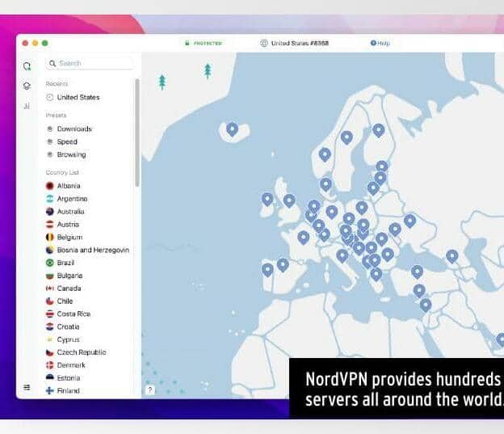
Task: Select Argentina in the country list
Action: [66, 199]
